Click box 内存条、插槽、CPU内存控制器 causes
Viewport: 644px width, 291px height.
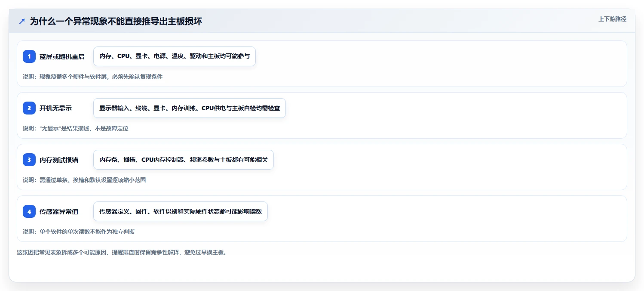[184, 160]
